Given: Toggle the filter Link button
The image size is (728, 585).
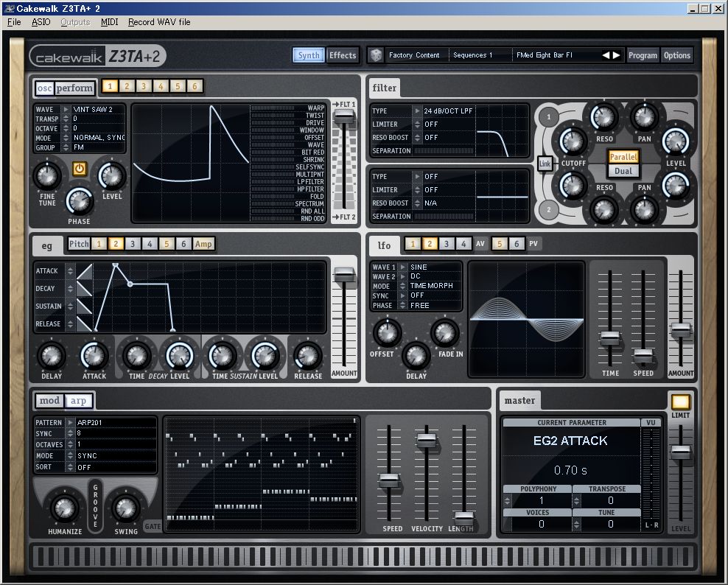Looking at the screenshot, I should coord(545,164).
